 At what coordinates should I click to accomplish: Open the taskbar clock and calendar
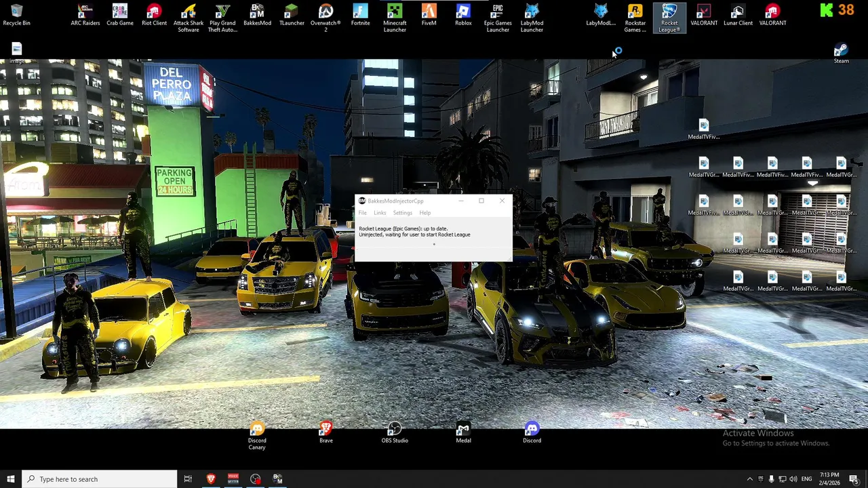(829, 479)
